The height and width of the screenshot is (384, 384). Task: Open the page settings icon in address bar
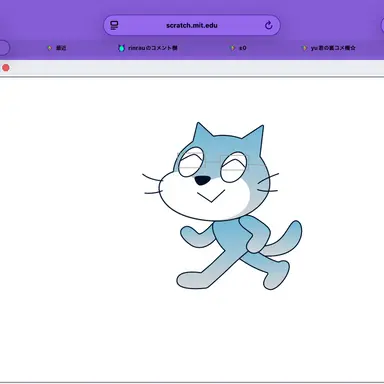point(114,25)
